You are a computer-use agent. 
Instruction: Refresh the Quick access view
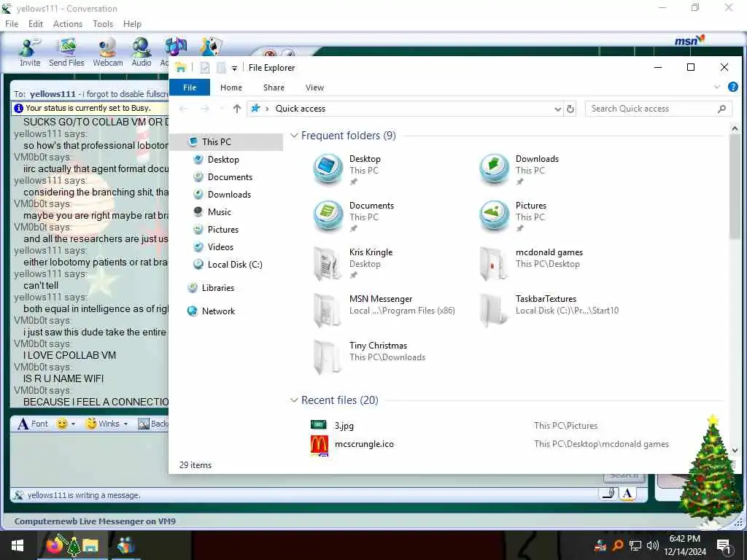(x=570, y=109)
